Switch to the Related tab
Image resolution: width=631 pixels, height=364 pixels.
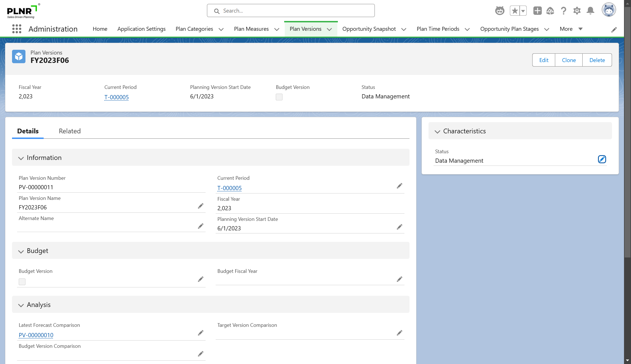(70, 131)
